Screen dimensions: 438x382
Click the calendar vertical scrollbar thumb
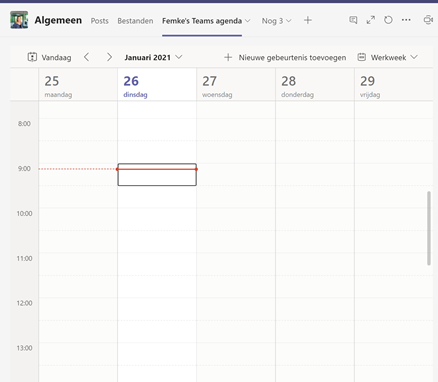(x=429, y=228)
